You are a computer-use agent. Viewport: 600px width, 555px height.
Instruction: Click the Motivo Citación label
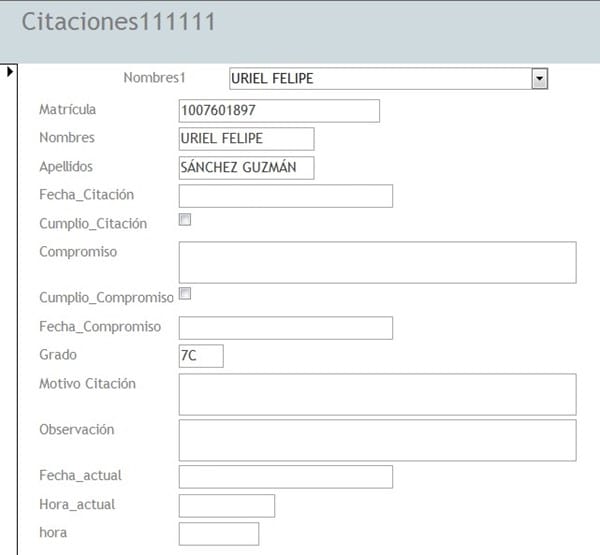coord(87,384)
